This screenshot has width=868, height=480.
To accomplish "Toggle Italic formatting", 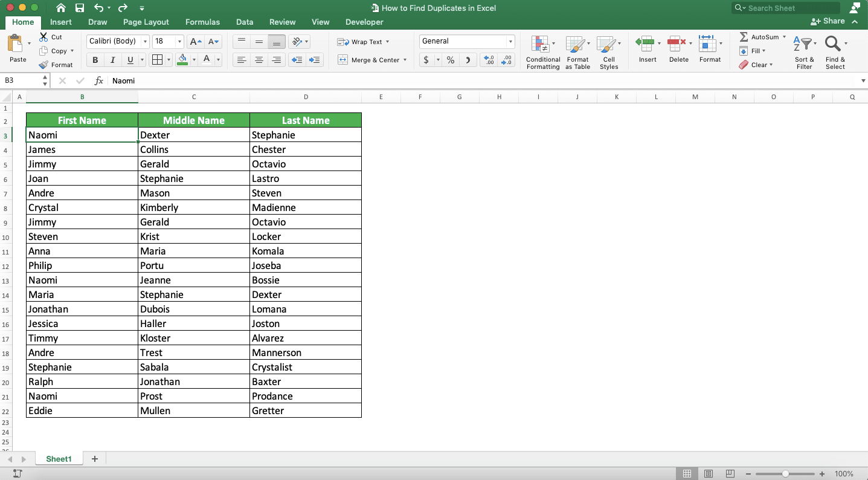I will 112,59.
